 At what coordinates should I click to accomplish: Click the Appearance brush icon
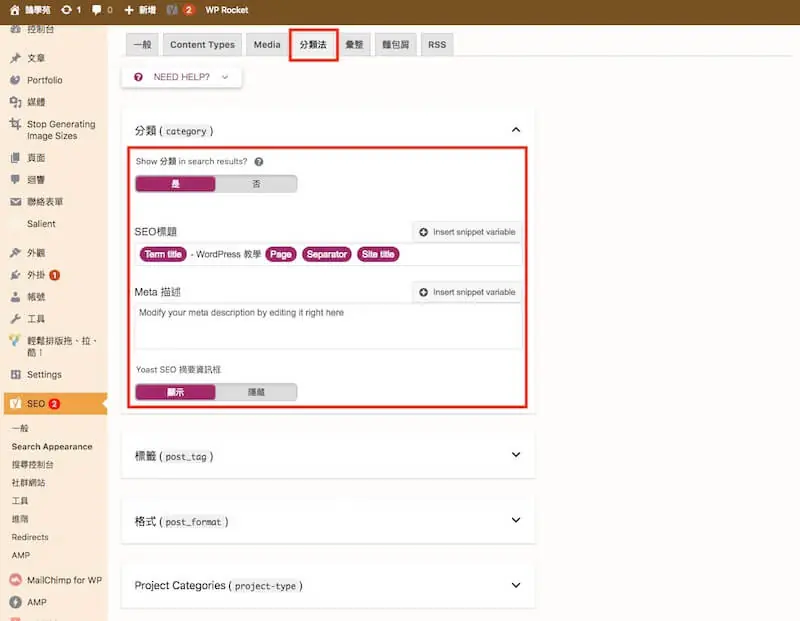pos(15,253)
